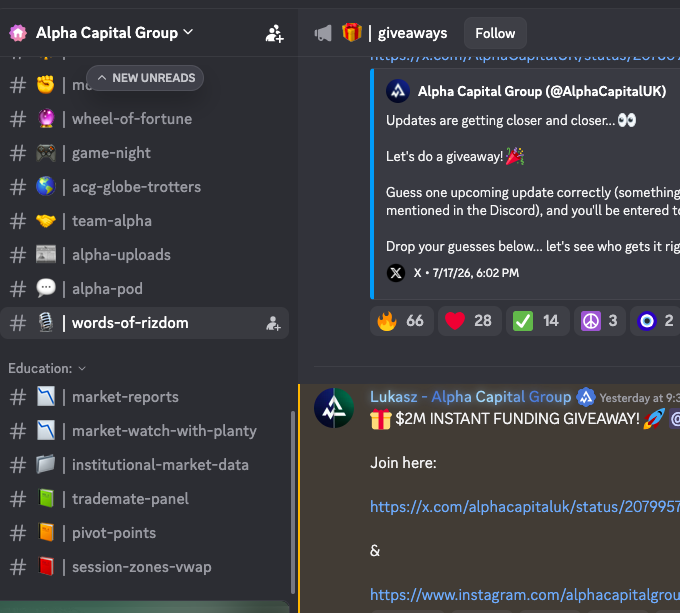
Task: Click the handshake icon of team-alpha
Action: coord(46,221)
